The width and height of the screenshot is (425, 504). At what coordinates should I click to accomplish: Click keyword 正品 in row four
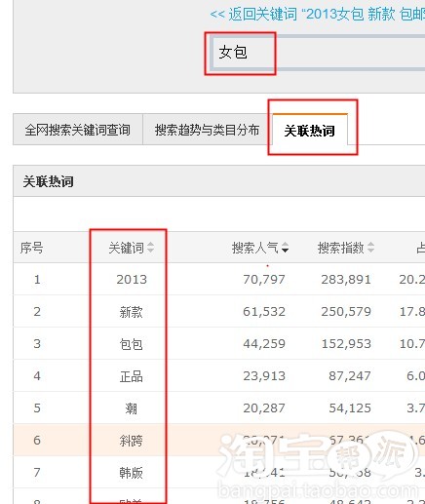tap(131, 376)
